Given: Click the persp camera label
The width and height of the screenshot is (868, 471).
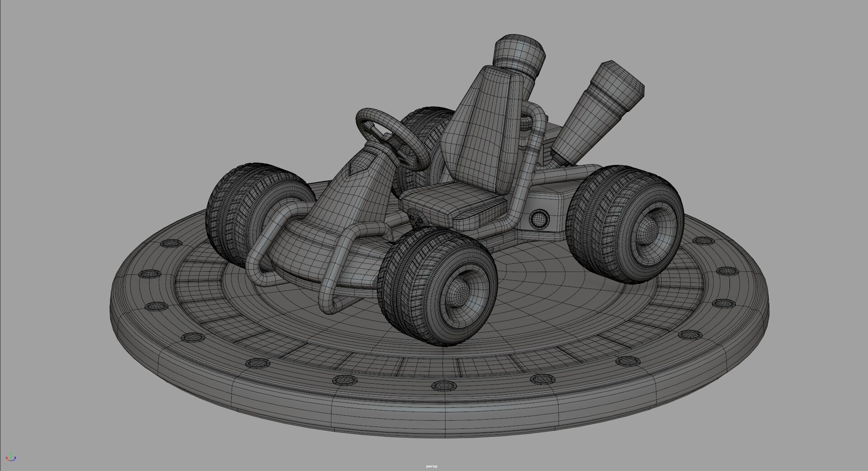Looking at the screenshot, I should 431,466.
